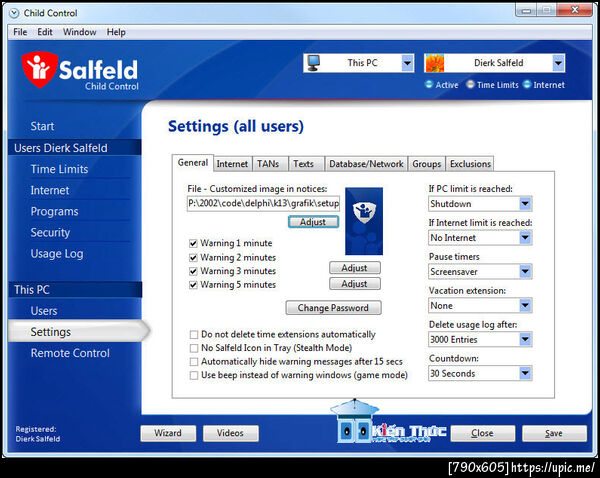Click the Change Password button

[x=333, y=308]
